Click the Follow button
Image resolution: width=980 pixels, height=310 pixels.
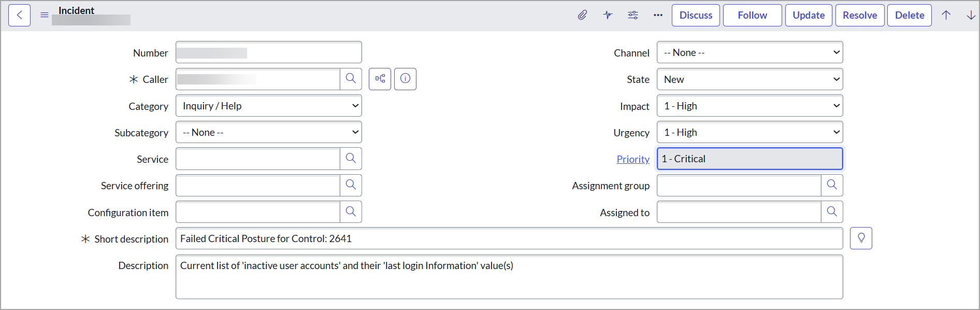[752, 15]
